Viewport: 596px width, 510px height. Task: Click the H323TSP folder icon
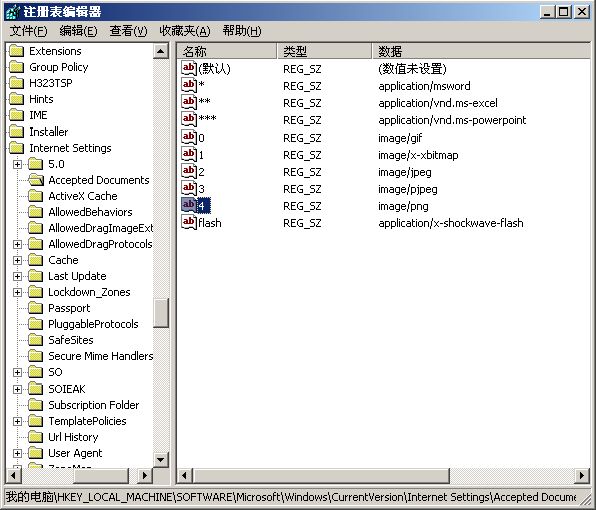[x=16, y=83]
